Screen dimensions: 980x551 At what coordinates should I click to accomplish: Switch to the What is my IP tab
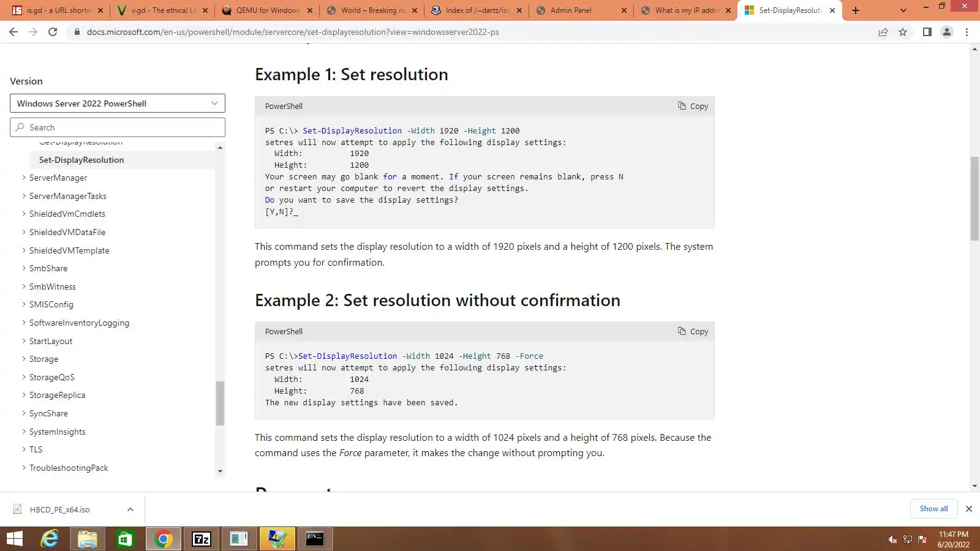687,10
